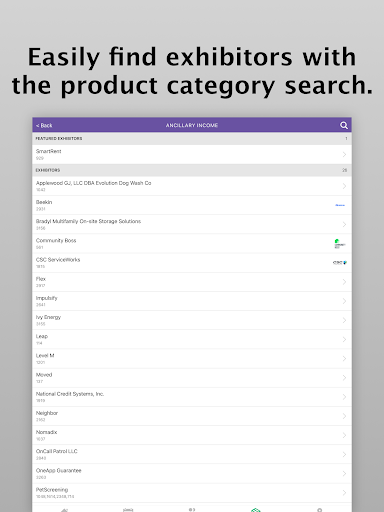Tap the Ivy Energy chevron arrow

344,320
